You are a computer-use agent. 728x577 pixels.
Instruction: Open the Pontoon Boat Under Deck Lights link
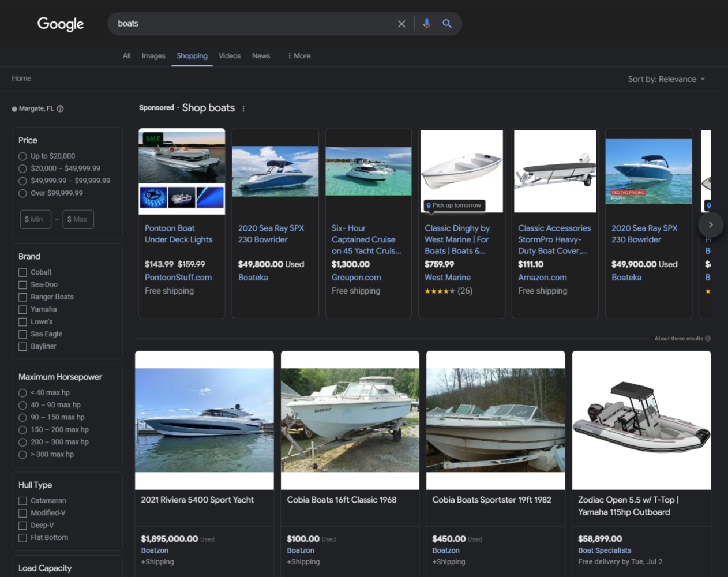pos(178,234)
